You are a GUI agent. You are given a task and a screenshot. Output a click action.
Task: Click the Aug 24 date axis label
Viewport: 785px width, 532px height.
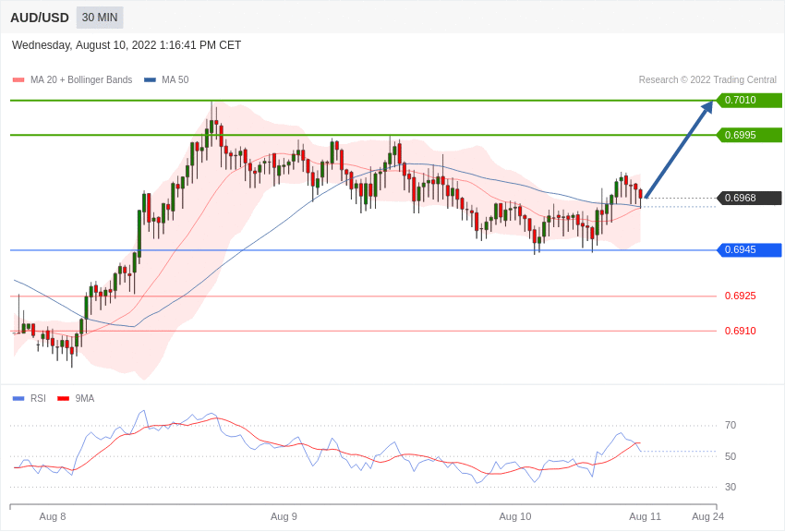(708, 516)
